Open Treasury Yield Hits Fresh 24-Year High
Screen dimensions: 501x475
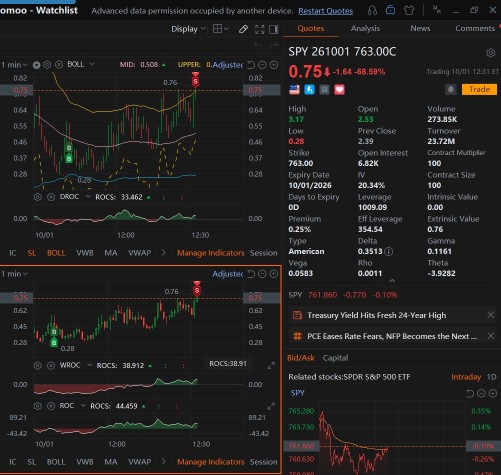[376, 315]
